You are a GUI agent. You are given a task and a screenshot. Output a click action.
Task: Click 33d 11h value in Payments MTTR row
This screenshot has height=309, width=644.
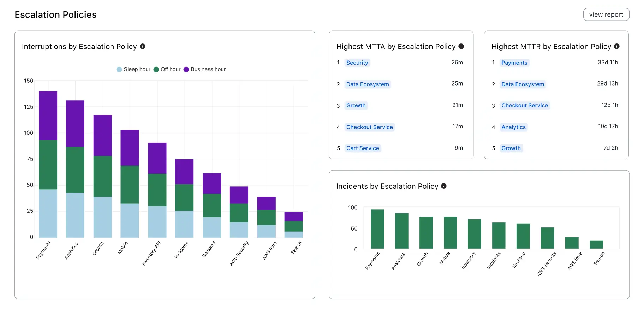pyautogui.click(x=608, y=62)
